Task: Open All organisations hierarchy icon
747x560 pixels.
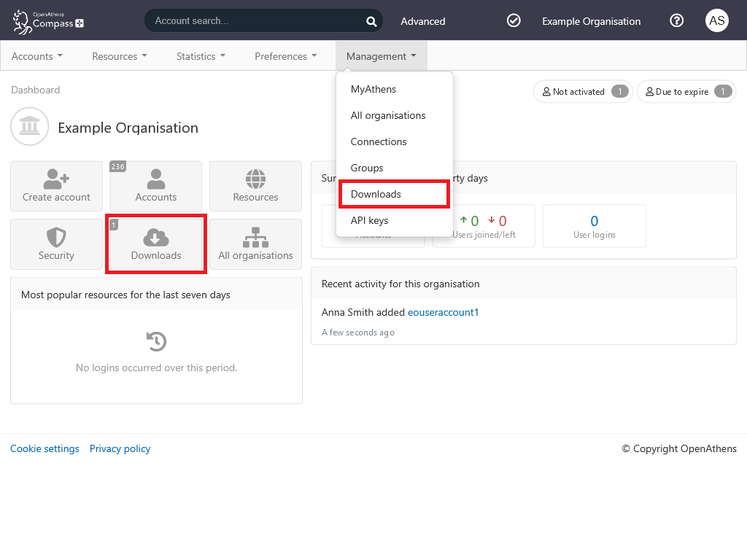Action: 255,239
